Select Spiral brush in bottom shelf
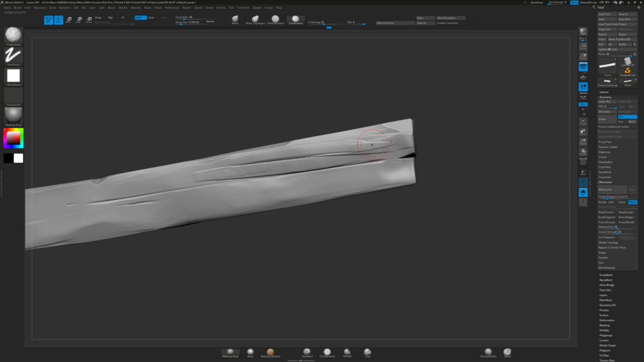Viewport: 644px width, 362px height. pyautogui.click(x=508, y=352)
